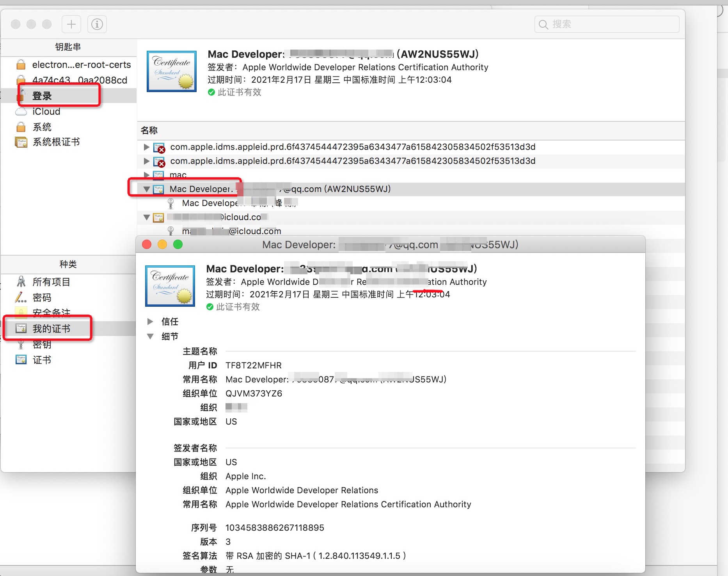This screenshot has height=576, width=728.
Task: Click large certificate thumbnail in main window
Action: [172, 71]
